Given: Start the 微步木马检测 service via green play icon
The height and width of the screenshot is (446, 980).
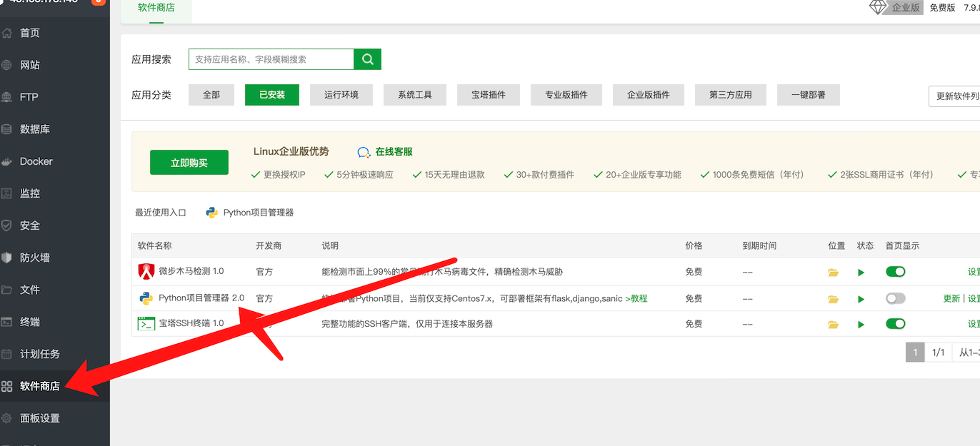Looking at the screenshot, I should 861,272.
